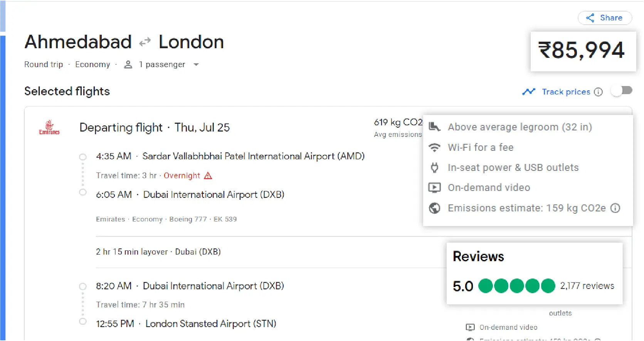Click the in-seat power and USB icon
Viewport: 644px width, 341px height.
(x=435, y=167)
